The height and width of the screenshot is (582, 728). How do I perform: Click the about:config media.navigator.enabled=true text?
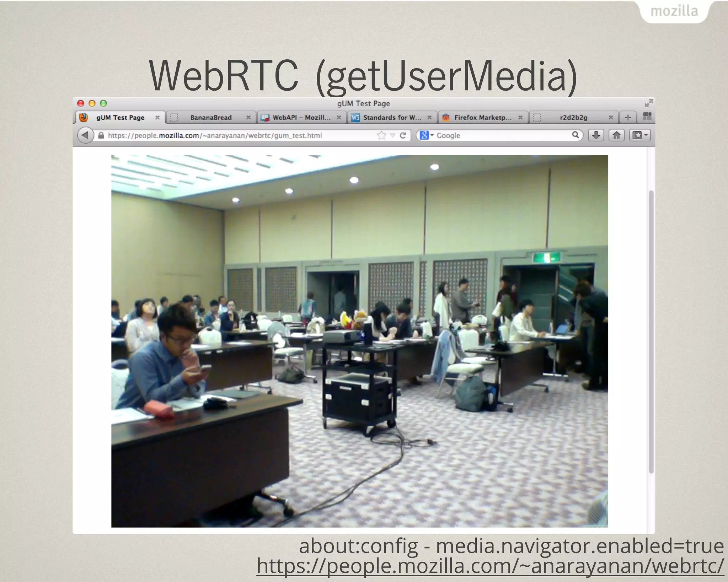pos(511,546)
